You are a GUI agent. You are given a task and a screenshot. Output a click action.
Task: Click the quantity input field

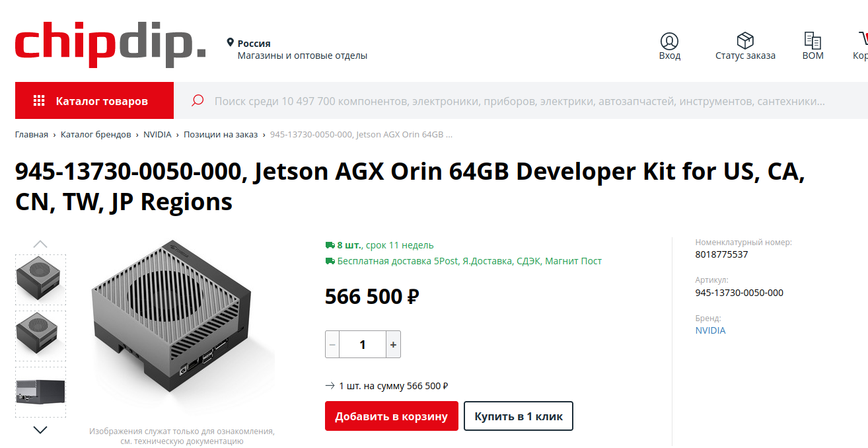click(x=363, y=344)
